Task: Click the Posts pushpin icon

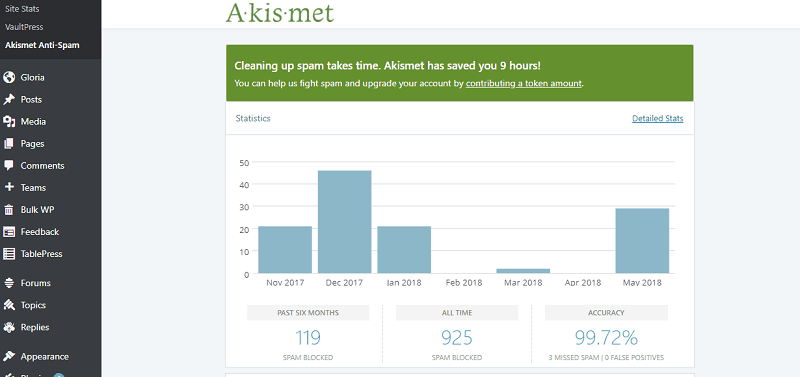Action: 9,99
